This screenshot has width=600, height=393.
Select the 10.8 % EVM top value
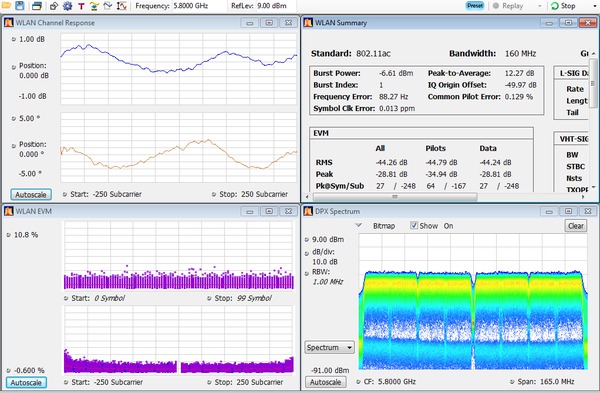(26, 235)
